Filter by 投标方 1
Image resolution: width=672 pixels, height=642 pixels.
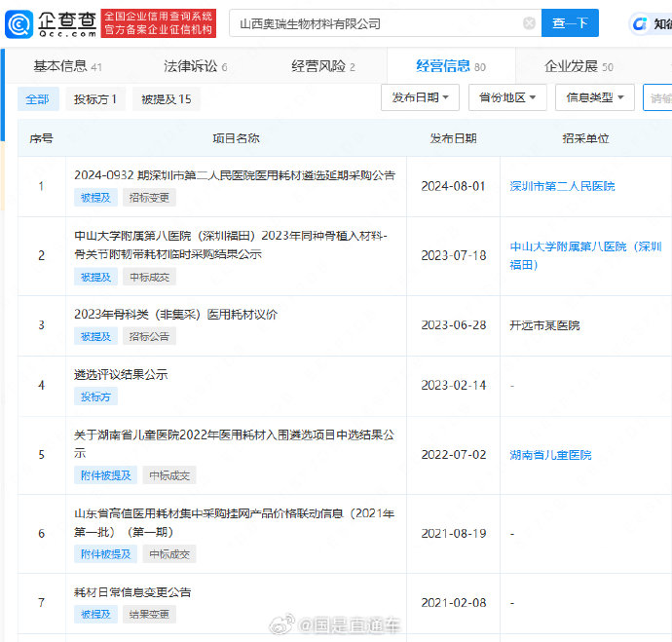coord(95,99)
